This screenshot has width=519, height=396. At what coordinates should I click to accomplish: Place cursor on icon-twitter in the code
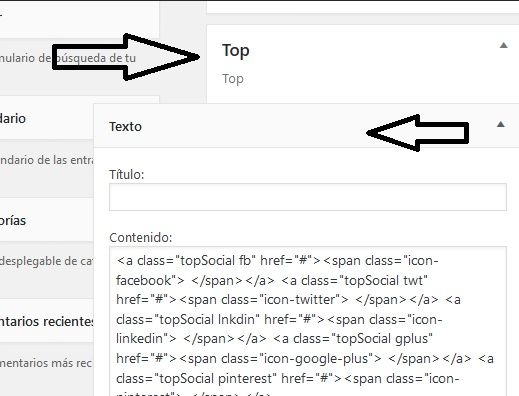click(299, 300)
